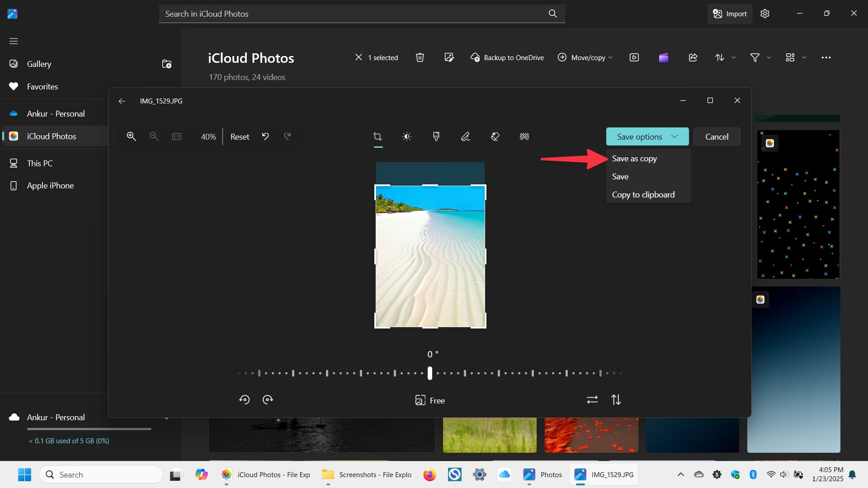Redo the last edit
Image resolution: width=868 pixels, height=488 pixels.
click(288, 136)
